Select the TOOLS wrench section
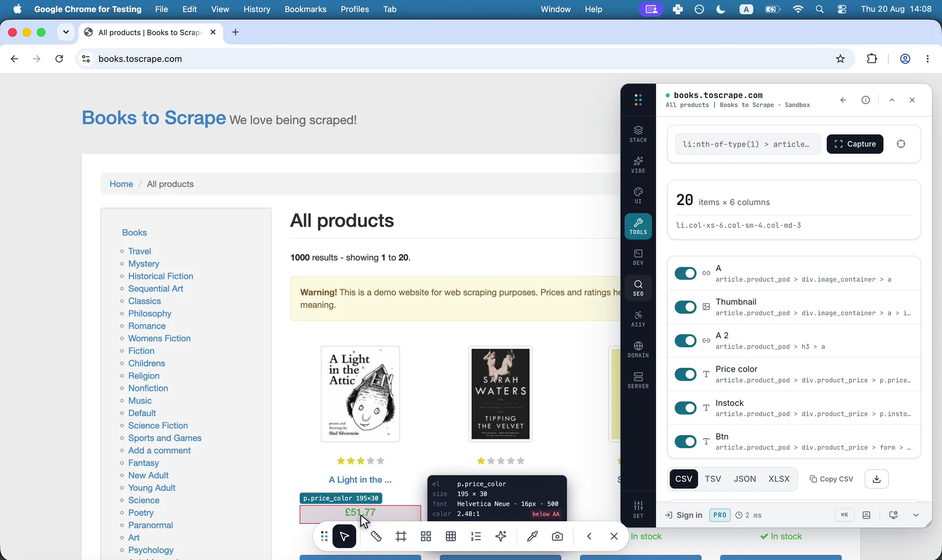Viewport: 942px width, 560px height. pos(638,226)
